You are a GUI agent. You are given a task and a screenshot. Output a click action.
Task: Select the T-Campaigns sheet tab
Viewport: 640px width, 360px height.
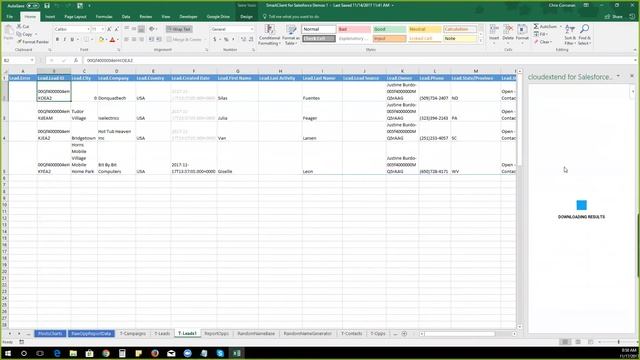(x=133, y=333)
